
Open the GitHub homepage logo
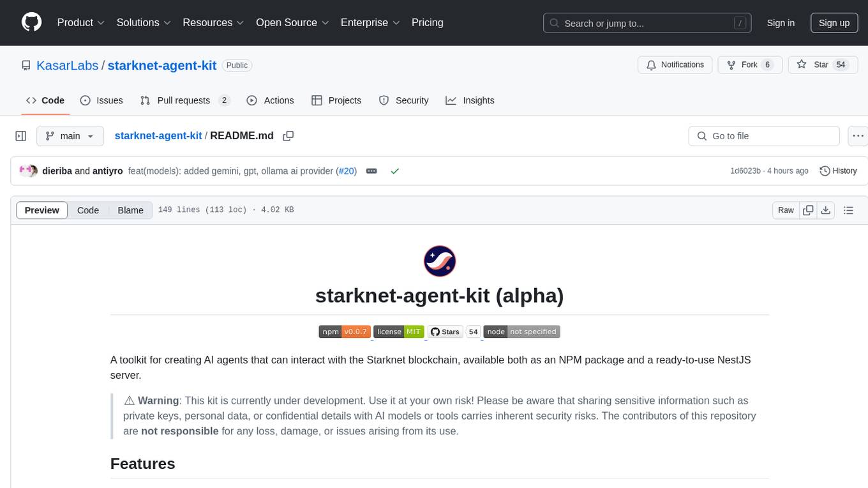tap(31, 22)
